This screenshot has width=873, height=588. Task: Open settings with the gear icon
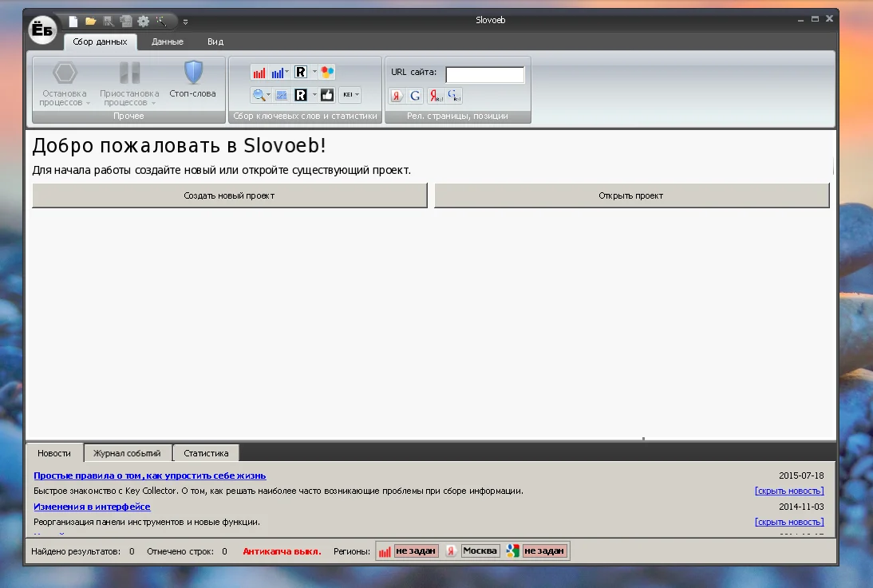[x=143, y=22]
